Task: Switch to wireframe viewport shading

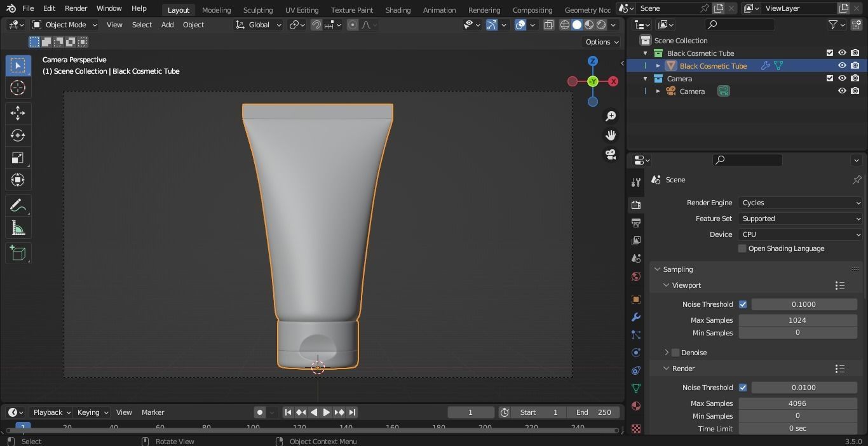Action: click(x=565, y=25)
